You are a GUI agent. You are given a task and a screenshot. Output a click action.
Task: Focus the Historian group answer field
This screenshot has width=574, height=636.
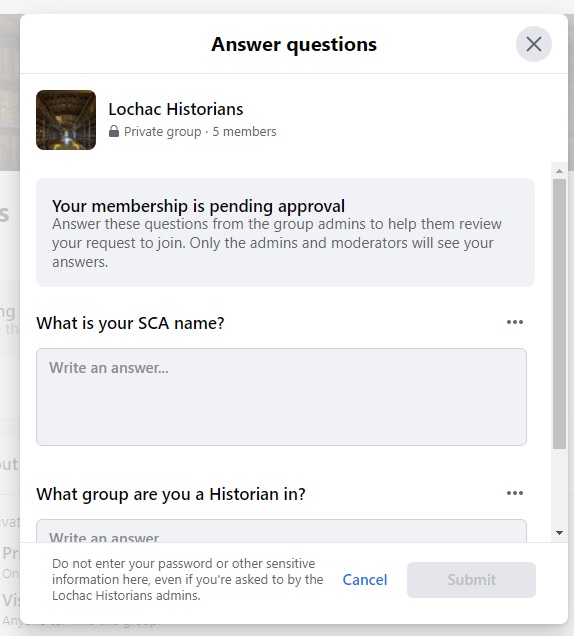click(282, 531)
